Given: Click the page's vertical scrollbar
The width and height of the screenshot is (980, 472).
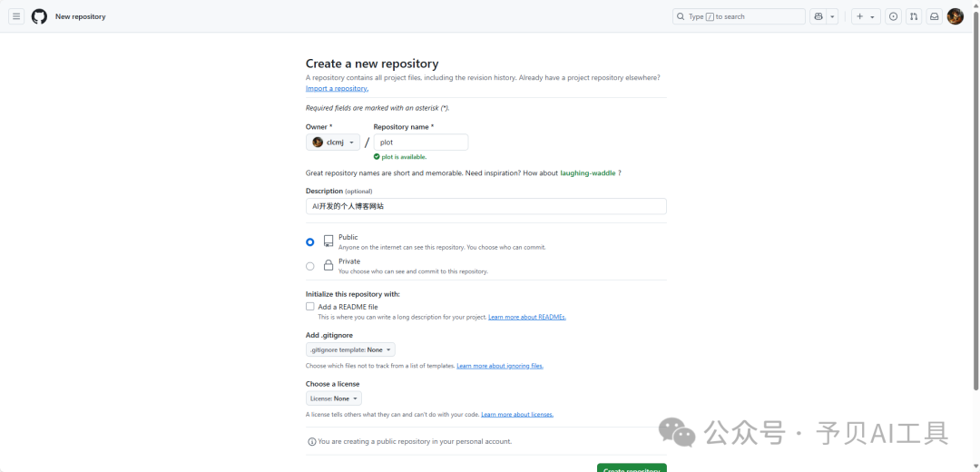Looking at the screenshot, I should pos(975,227).
